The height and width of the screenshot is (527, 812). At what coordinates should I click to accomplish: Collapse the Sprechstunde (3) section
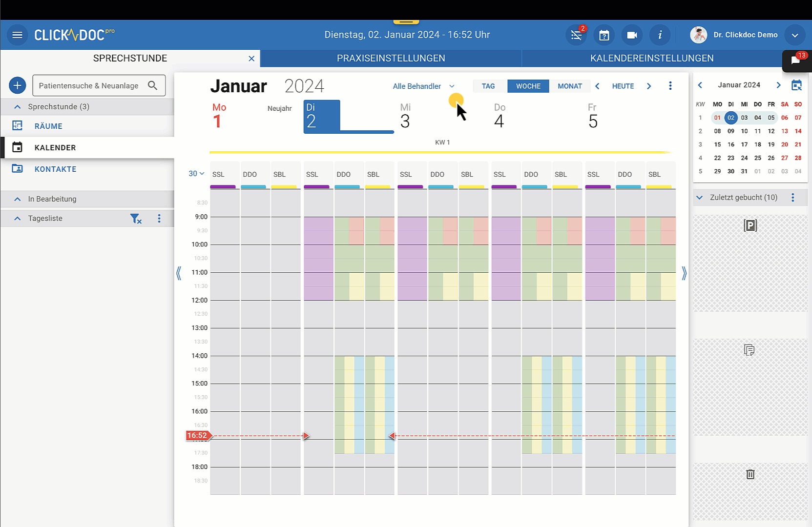coord(18,107)
